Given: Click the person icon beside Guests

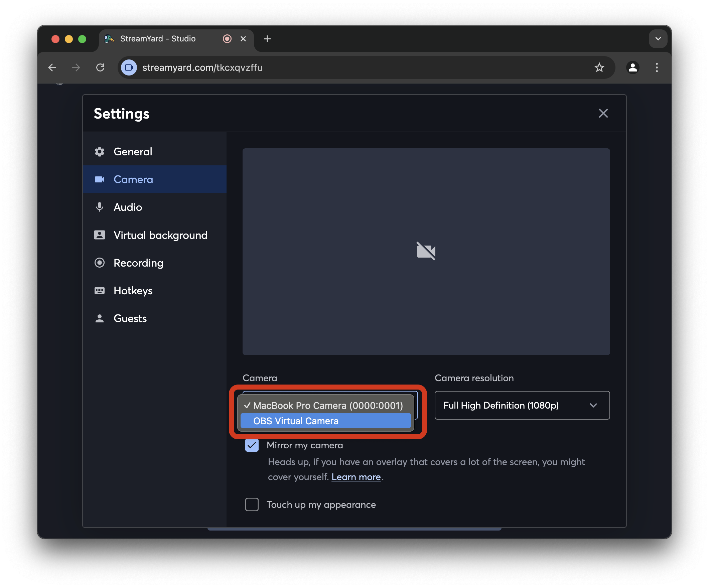Looking at the screenshot, I should click(x=99, y=318).
